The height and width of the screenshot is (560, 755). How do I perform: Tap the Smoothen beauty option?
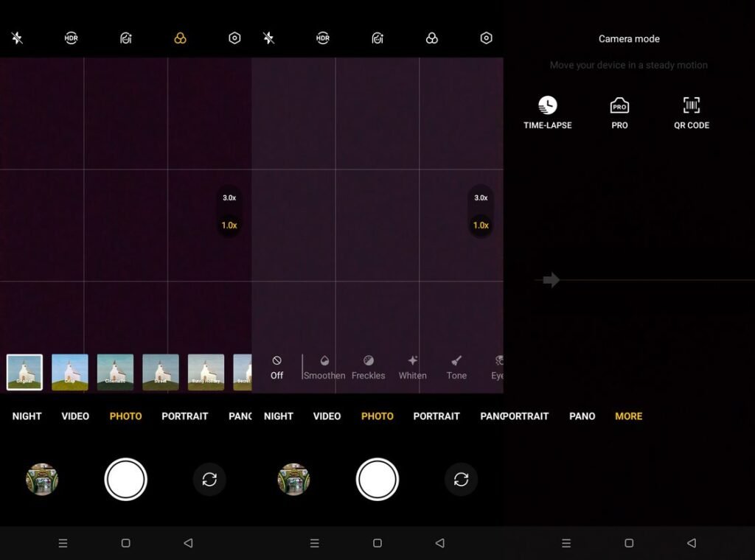click(324, 368)
